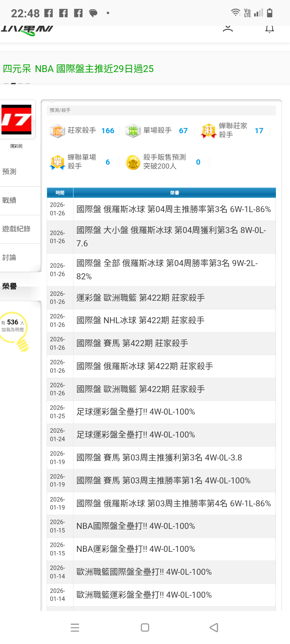290x644 pixels.
Task: Open the 預測 sidebar tab
Action: tap(20, 172)
